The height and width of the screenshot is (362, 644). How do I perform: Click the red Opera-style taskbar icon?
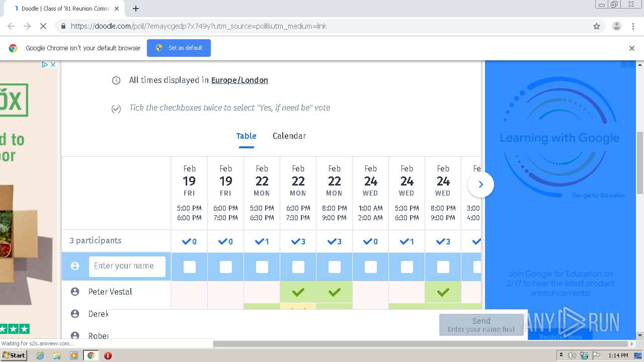[x=108, y=355]
